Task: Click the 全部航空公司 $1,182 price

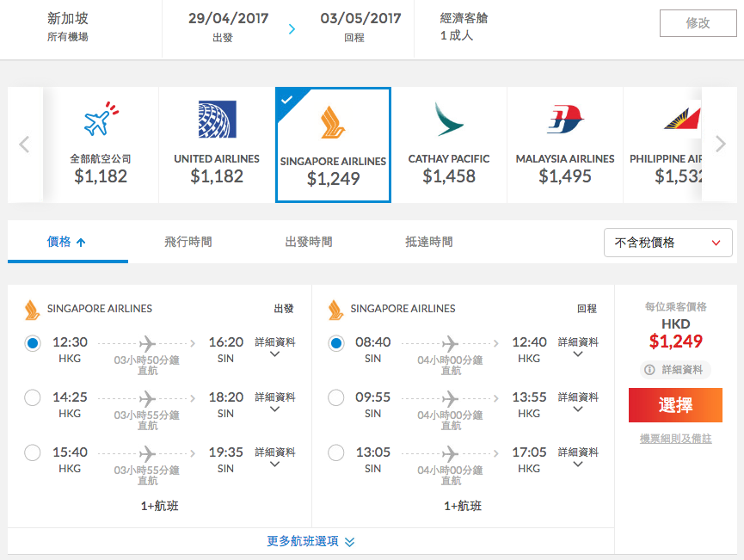Action: [x=101, y=176]
